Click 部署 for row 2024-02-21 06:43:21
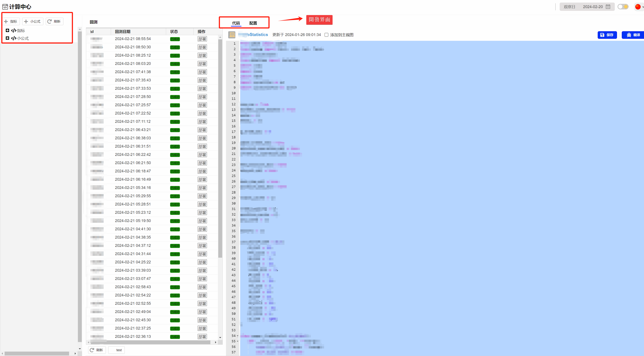This screenshot has width=644, height=356. (x=202, y=130)
